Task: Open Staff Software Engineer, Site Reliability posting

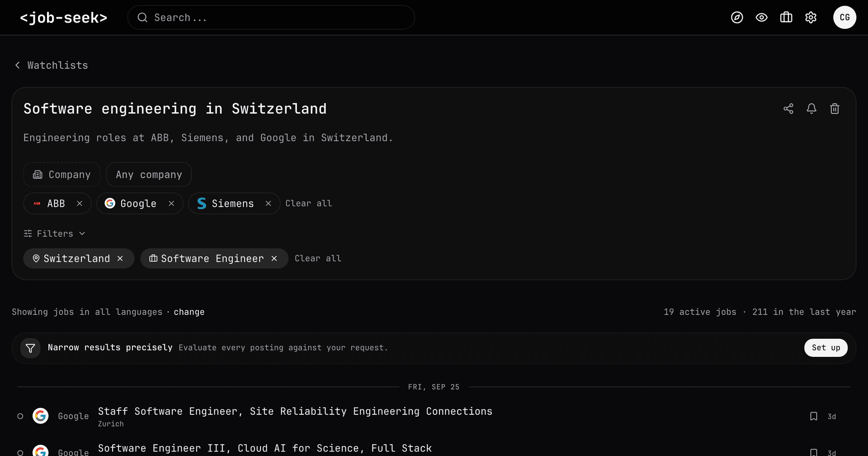Action: (295, 411)
